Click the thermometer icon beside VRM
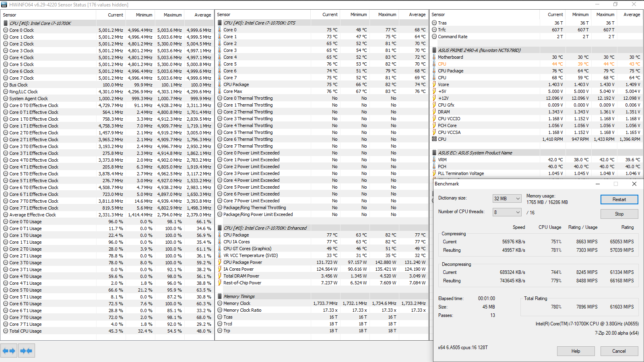644x362 pixels. (434, 160)
